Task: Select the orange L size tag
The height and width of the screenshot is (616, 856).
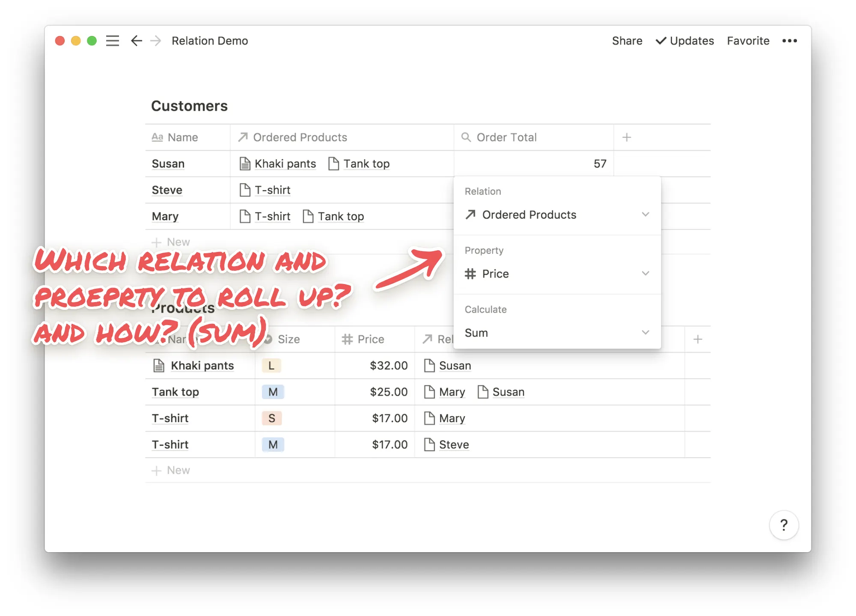Action: point(271,366)
